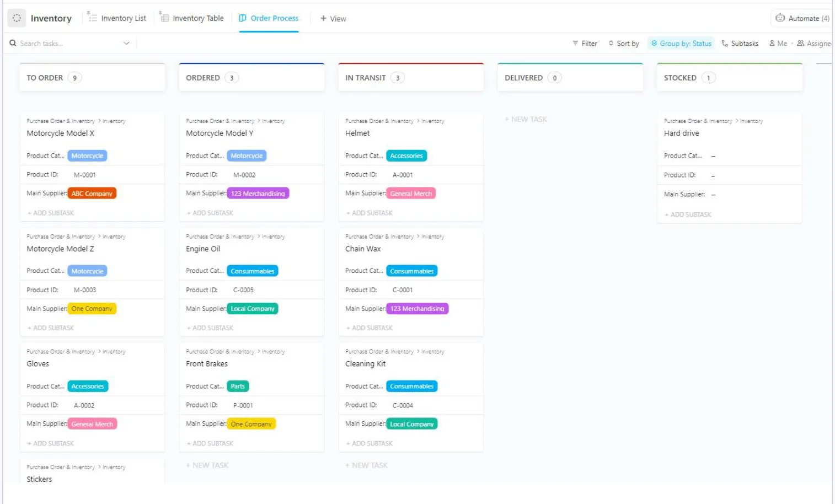This screenshot has width=835, height=504.
Task: Open the Assignees filter
Action: point(814,43)
